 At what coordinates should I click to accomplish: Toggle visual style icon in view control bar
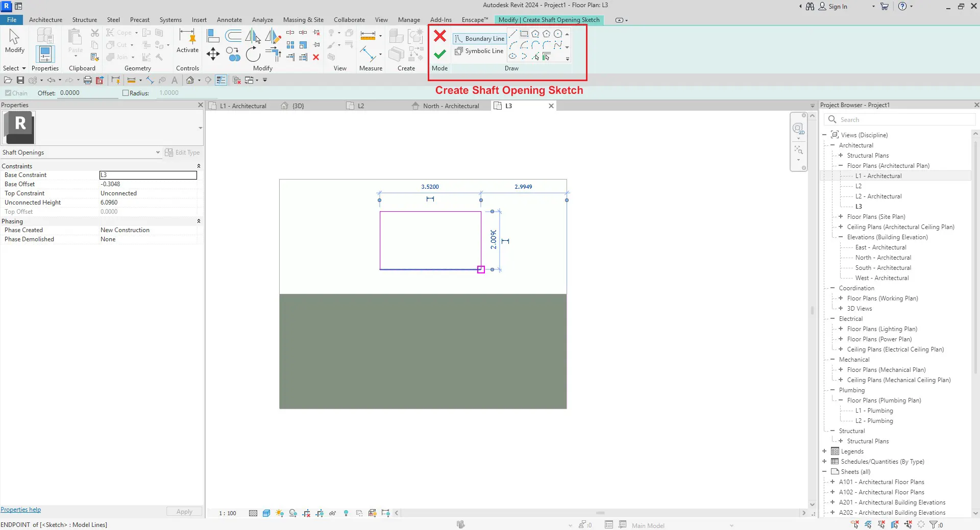click(x=266, y=513)
